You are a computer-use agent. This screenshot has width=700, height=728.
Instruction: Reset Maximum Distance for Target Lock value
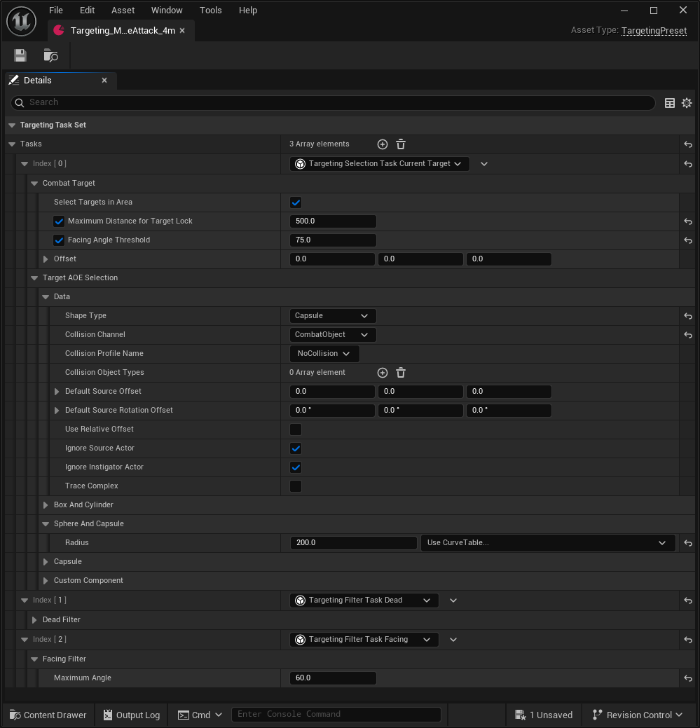(x=688, y=222)
